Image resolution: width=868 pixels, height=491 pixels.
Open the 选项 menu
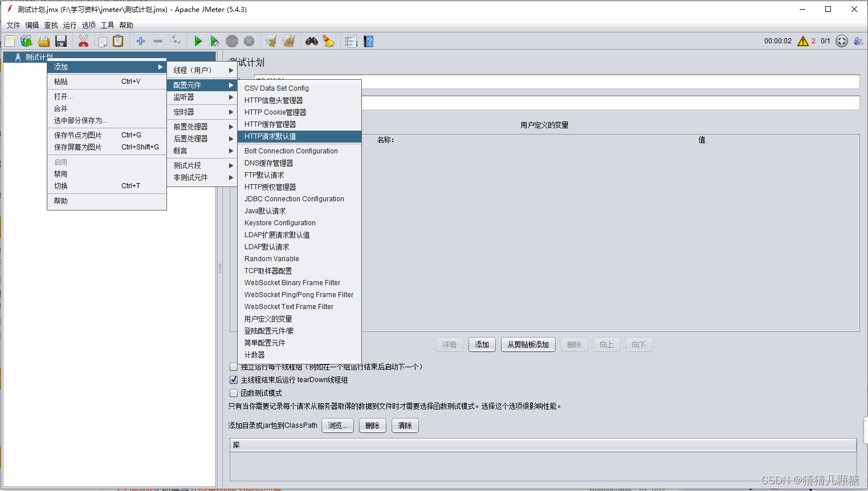click(89, 25)
